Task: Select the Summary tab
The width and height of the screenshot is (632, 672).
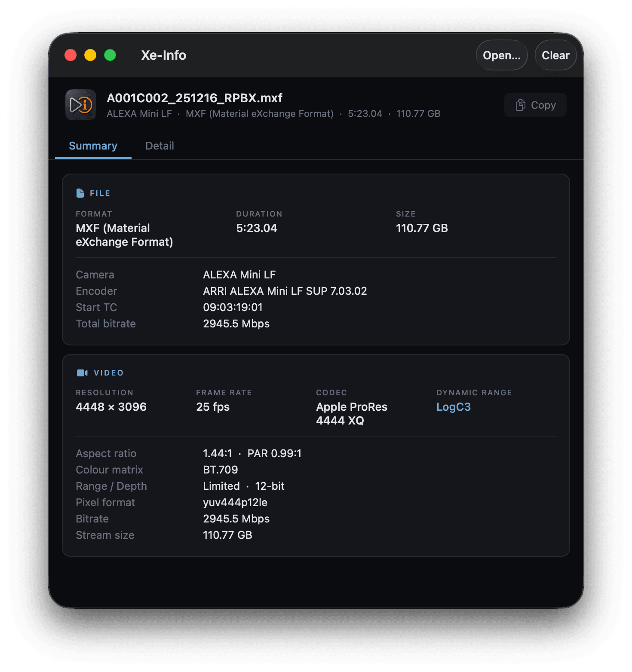Action: [x=93, y=146]
